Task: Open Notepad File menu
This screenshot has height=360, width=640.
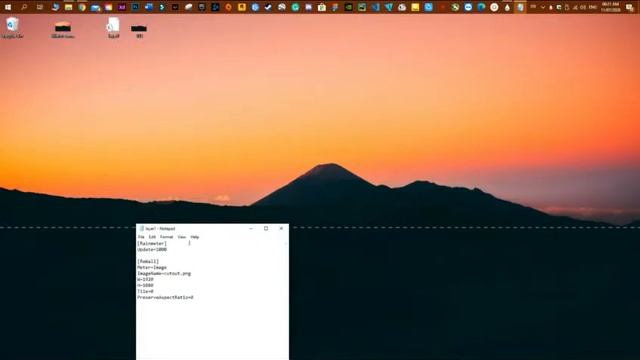Action: (x=141, y=237)
